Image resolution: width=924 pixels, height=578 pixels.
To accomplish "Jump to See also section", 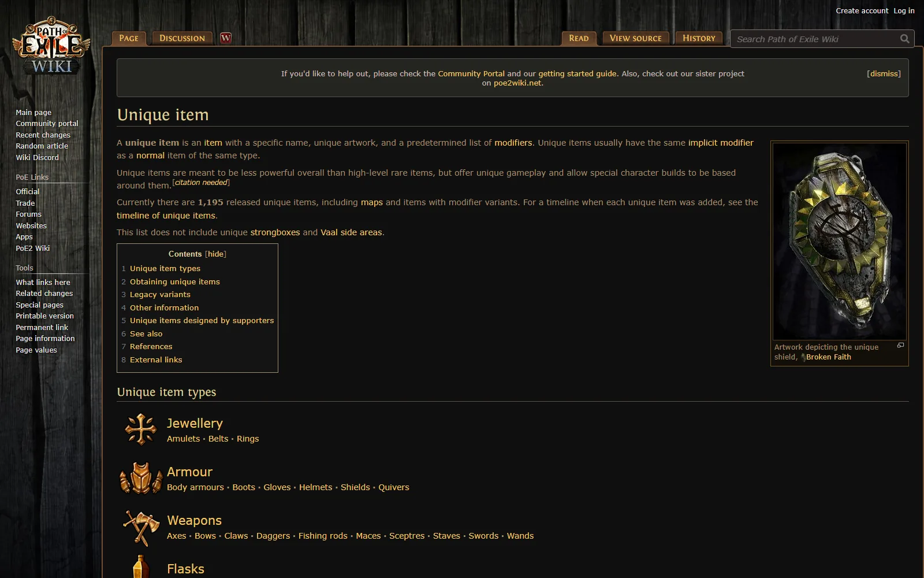I will (x=146, y=334).
